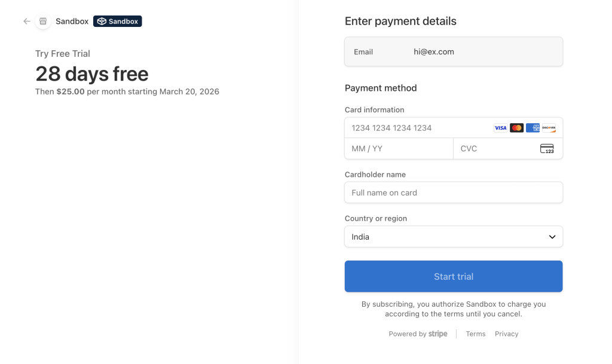
Task: Click the Mastercard logo
Action: tap(516, 128)
